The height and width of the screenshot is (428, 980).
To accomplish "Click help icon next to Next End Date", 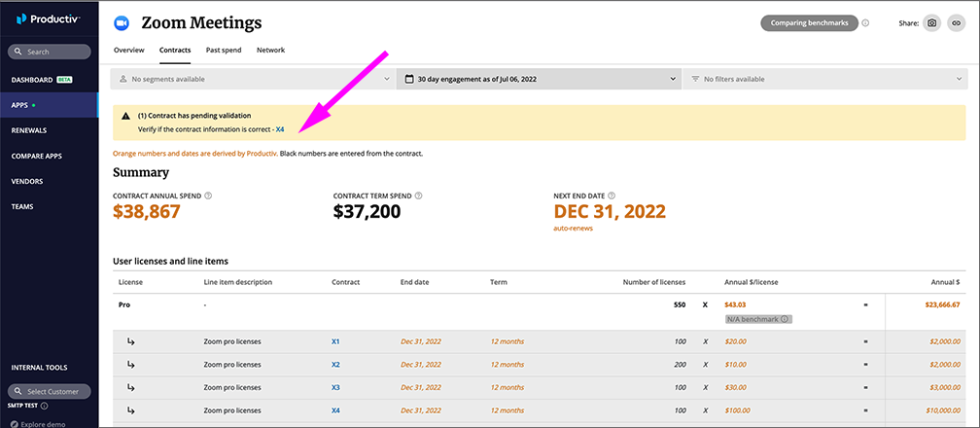I will click(612, 196).
